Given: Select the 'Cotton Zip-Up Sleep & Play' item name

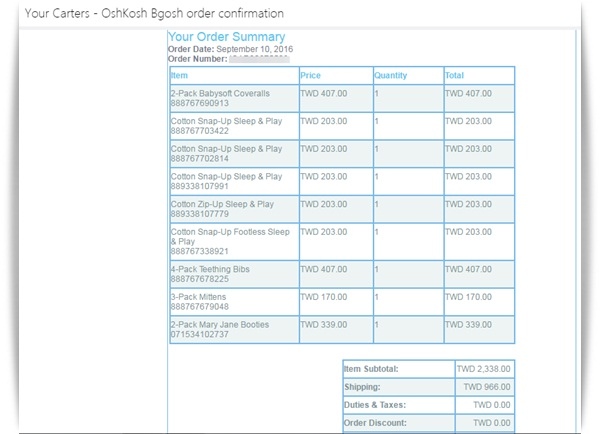Looking at the screenshot, I should 222,204.
